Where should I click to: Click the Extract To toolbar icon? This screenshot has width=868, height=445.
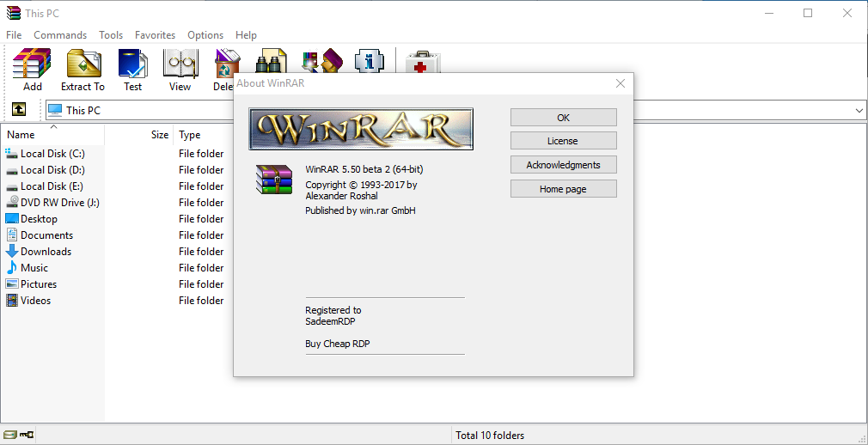83,63
